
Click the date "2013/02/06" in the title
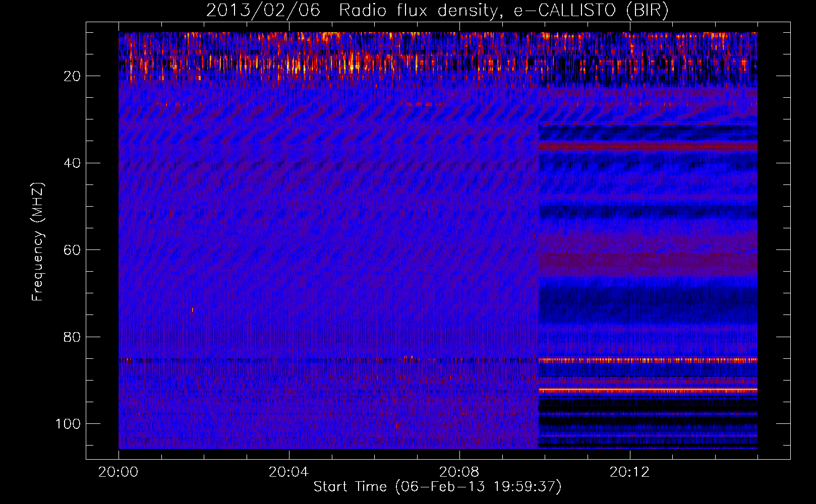pyautogui.click(x=263, y=10)
